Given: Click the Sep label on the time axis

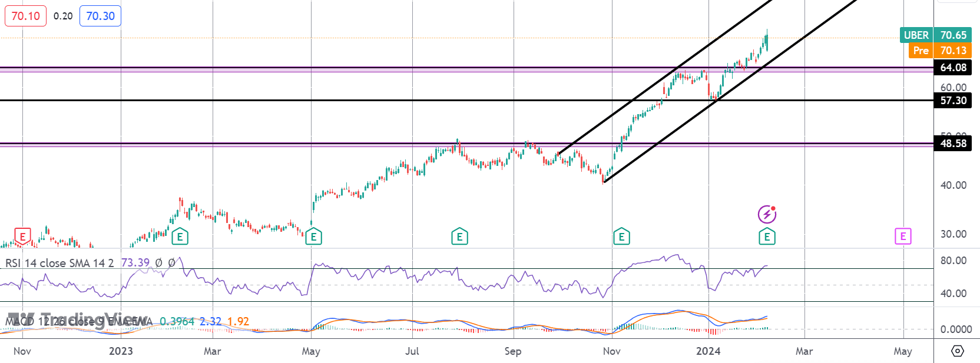Looking at the screenshot, I should pyautogui.click(x=513, y=351).
